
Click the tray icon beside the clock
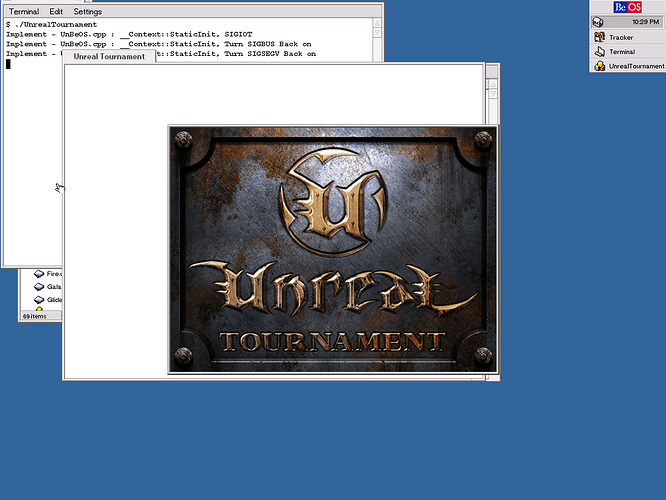598,22
